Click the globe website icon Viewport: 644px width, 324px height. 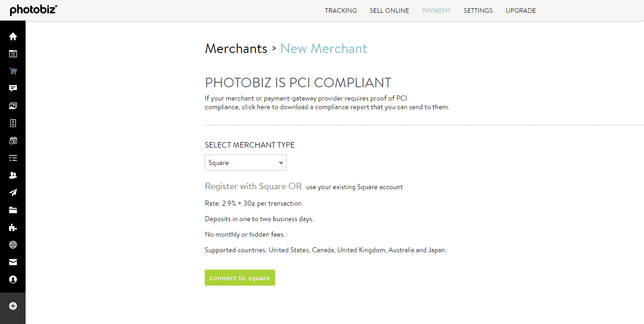pyautogui.click(x=13, y=245)
